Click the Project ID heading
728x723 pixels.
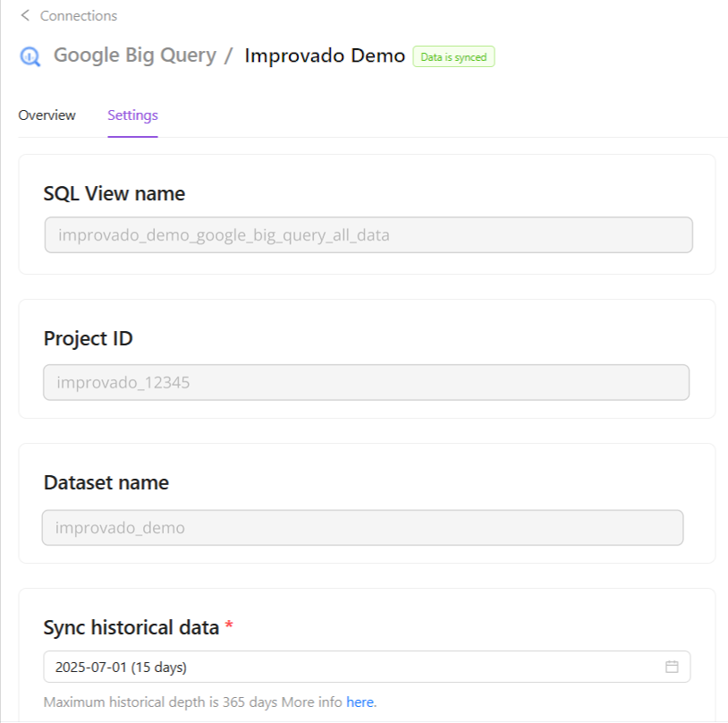point(89,338)
